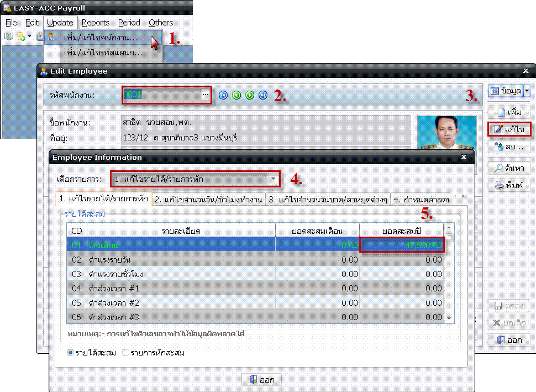Open the Reports menu
This screenshot has width=536, height=392.
pyautogui.click(x=96, y=23)
